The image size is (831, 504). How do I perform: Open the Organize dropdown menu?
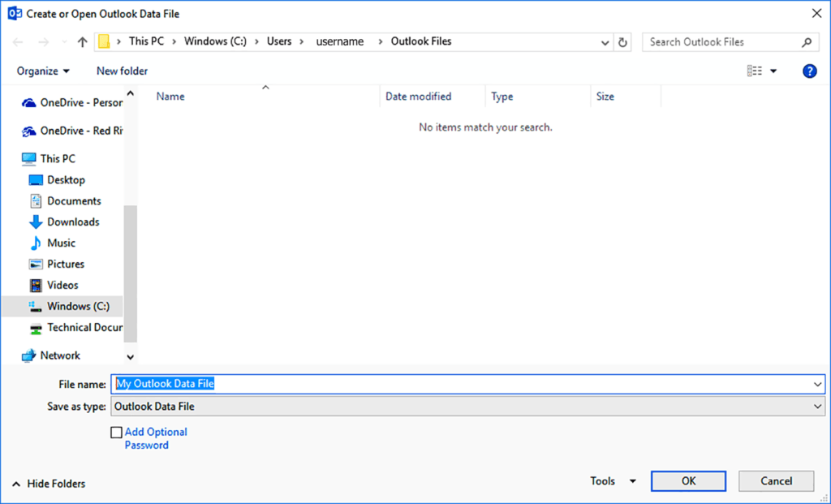tap(43, 71)
